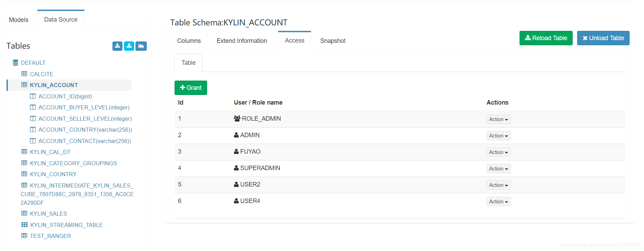Open the KYLIN_COUNTRY table
The width and height of the screenshot is (644, 251).
click(x=53, y=174)
